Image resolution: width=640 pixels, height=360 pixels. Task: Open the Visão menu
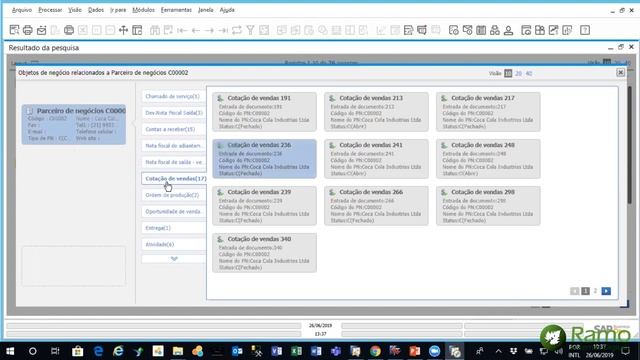[75, 10]
